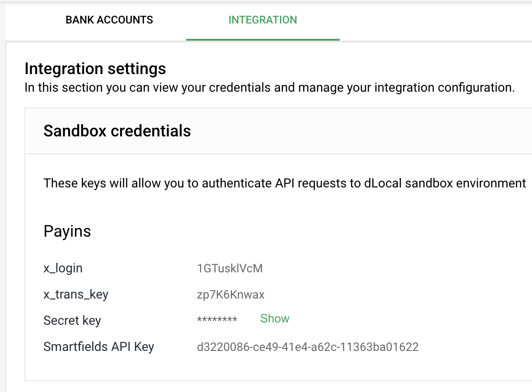Show the hidden Secret key

coord(275,319)
